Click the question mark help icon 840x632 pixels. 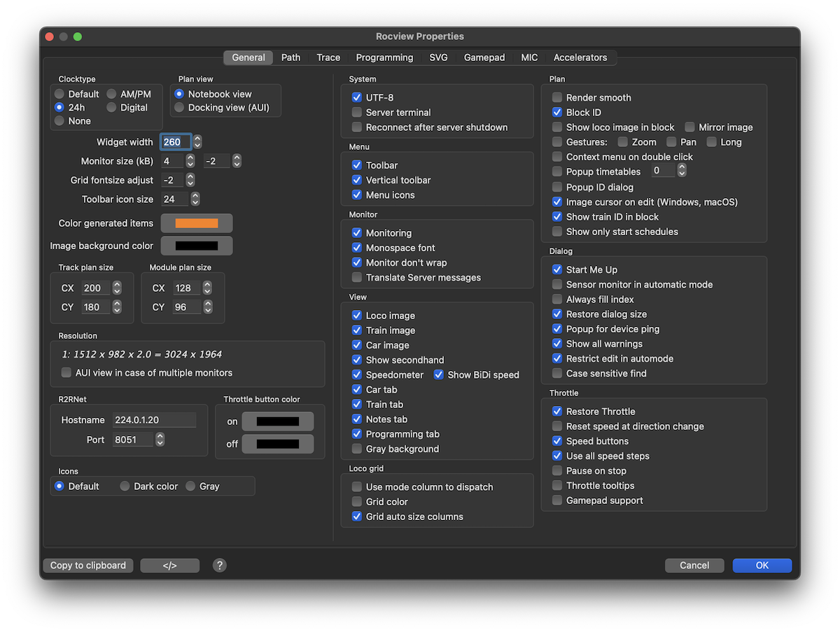(220, 566)
